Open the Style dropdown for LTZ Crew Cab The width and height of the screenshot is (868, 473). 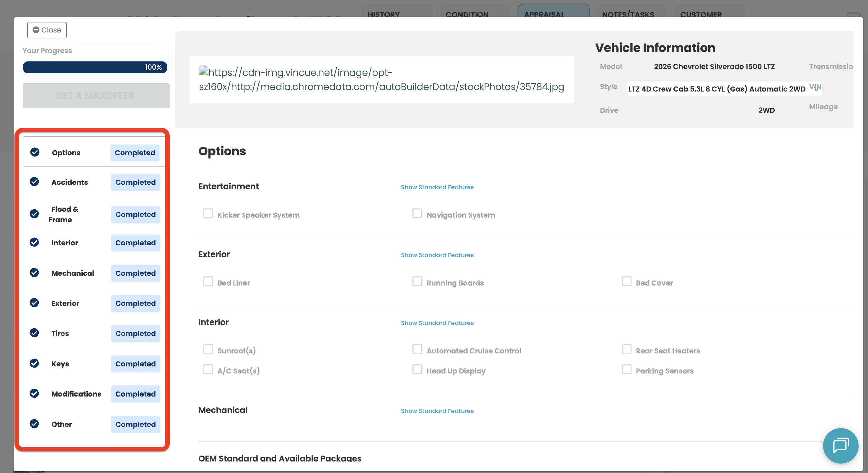(724, 89)
